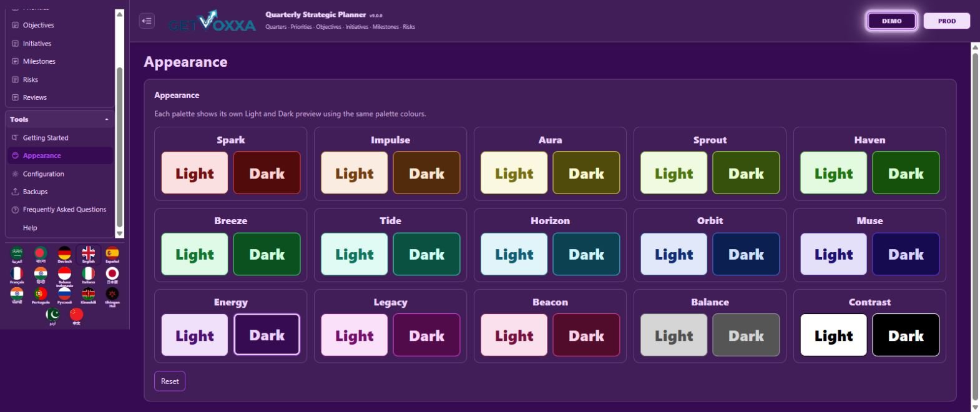The width and height of the screenshot is (980, 412).
Task: Pick the Kiswahili Kenya flag
Action: point(89,295)
